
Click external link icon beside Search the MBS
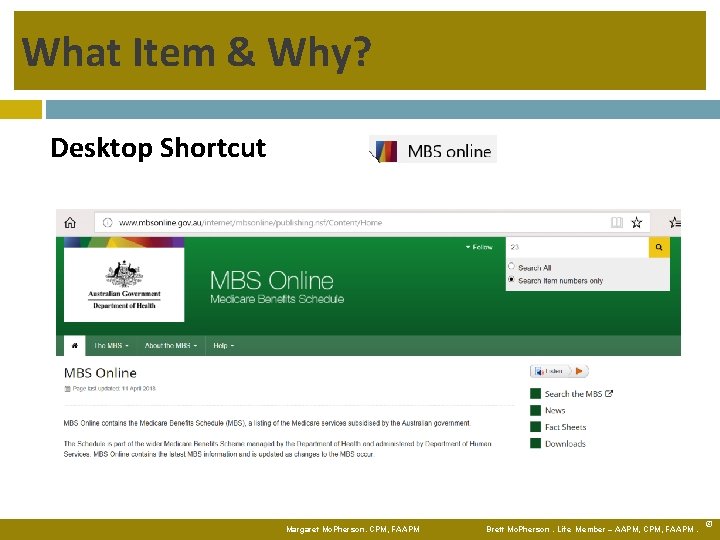[x=609, y=394]
